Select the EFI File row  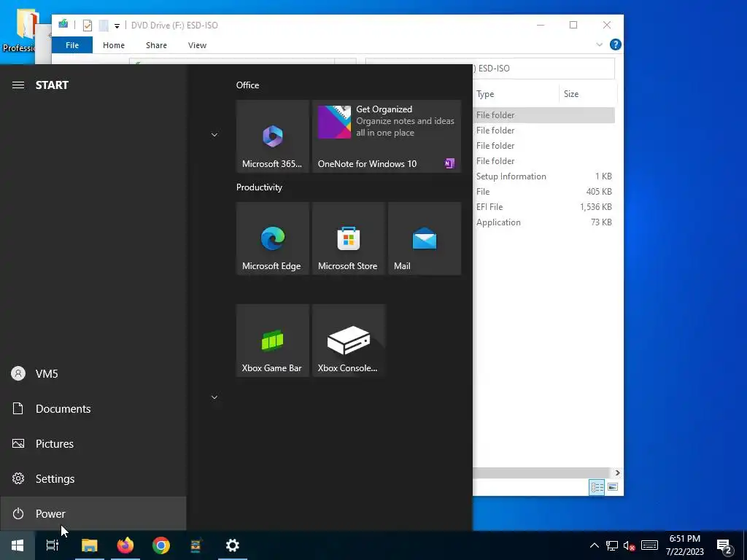pyautogui.click(x=543, y=206)
